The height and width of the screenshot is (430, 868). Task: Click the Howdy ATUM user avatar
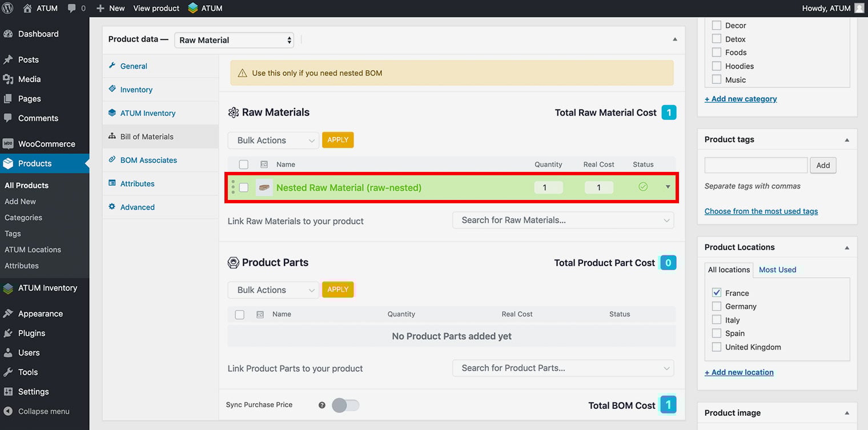pos(859,8)
